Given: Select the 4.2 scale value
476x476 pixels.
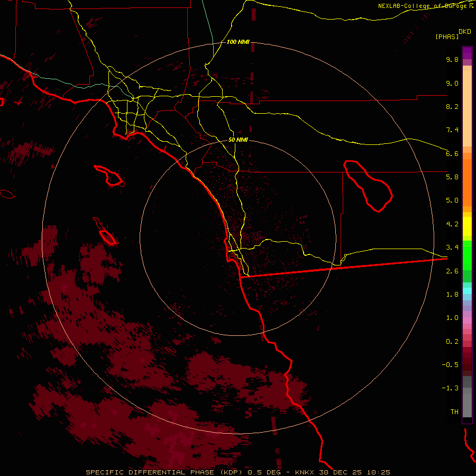Looking at the screenshot, I should click(452, 224).
